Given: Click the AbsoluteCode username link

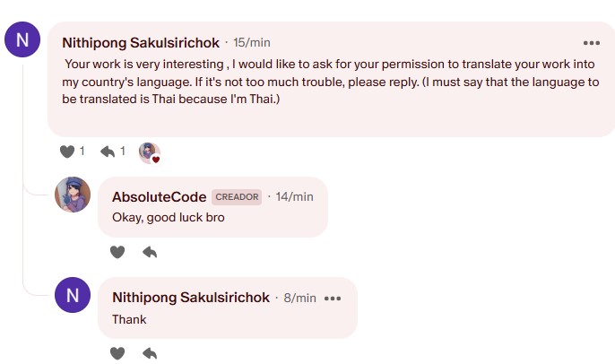Looking at the screenshot, I should click(160, 197).
